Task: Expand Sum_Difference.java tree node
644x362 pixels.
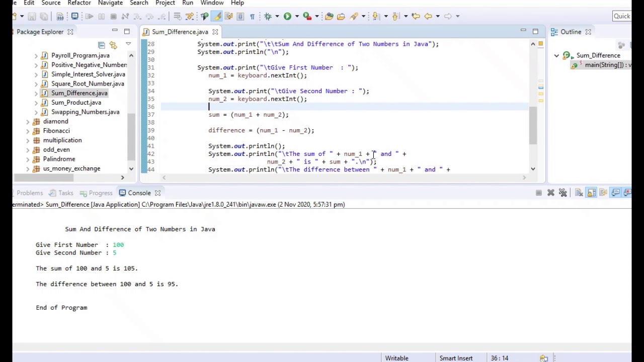Action: (x=36, y=94)
